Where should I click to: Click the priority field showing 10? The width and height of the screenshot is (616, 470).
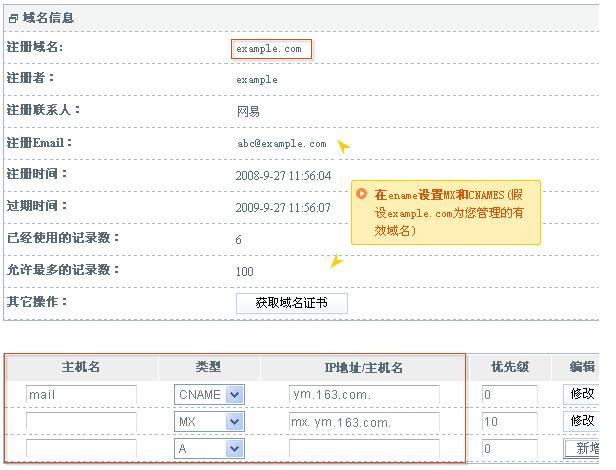[510, 422]
